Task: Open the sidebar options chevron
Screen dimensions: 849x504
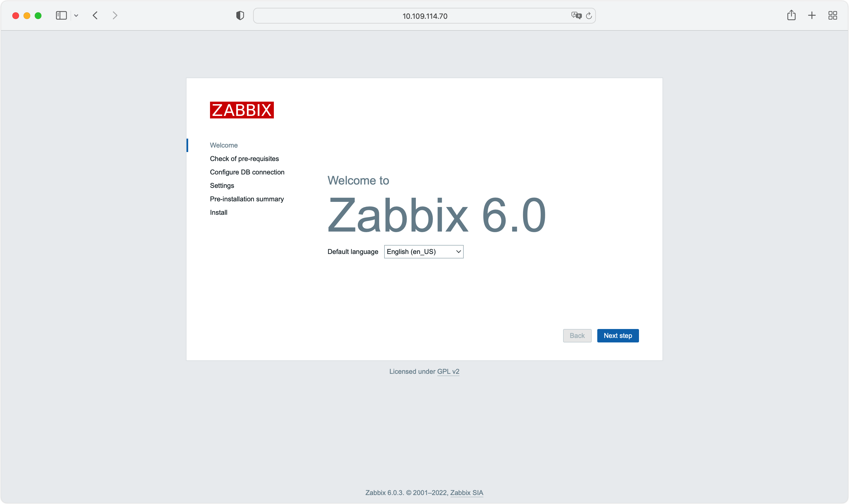Action: [x=76, y=16]
